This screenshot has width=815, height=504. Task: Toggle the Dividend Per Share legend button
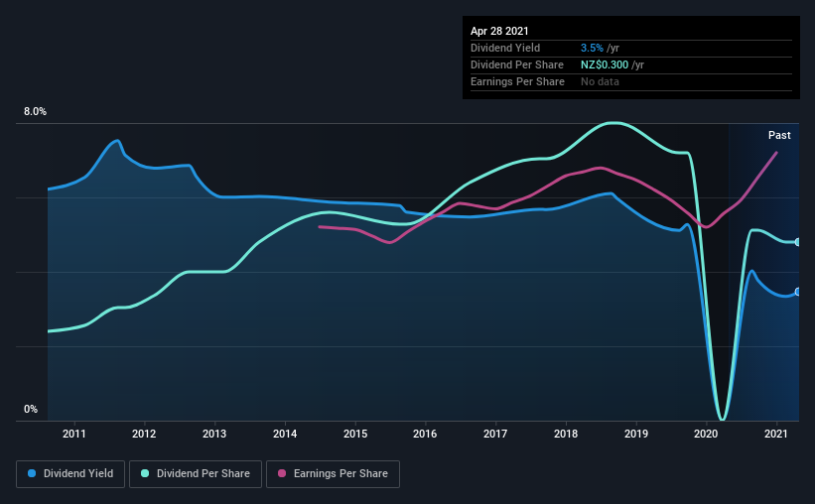(196, 474)
